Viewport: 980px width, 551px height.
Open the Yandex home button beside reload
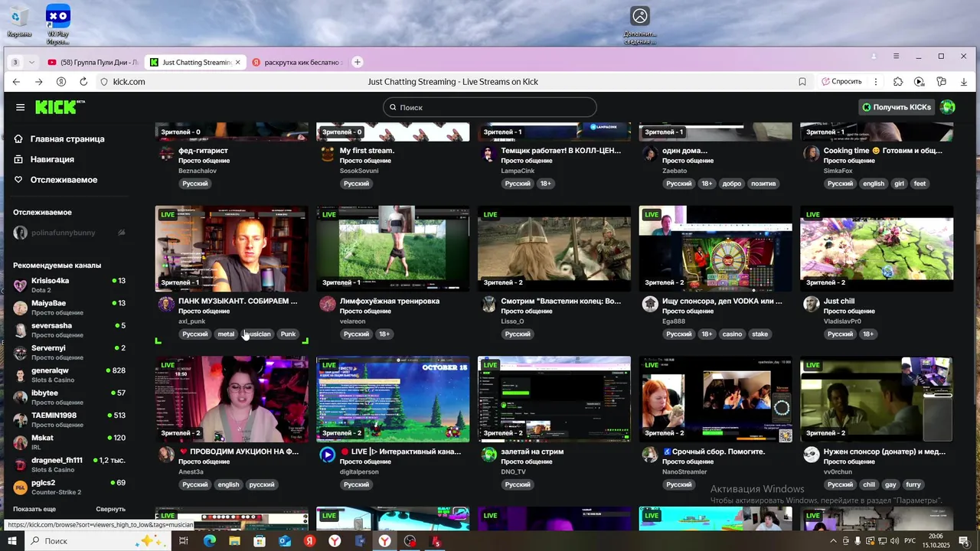tap(61, 82)
